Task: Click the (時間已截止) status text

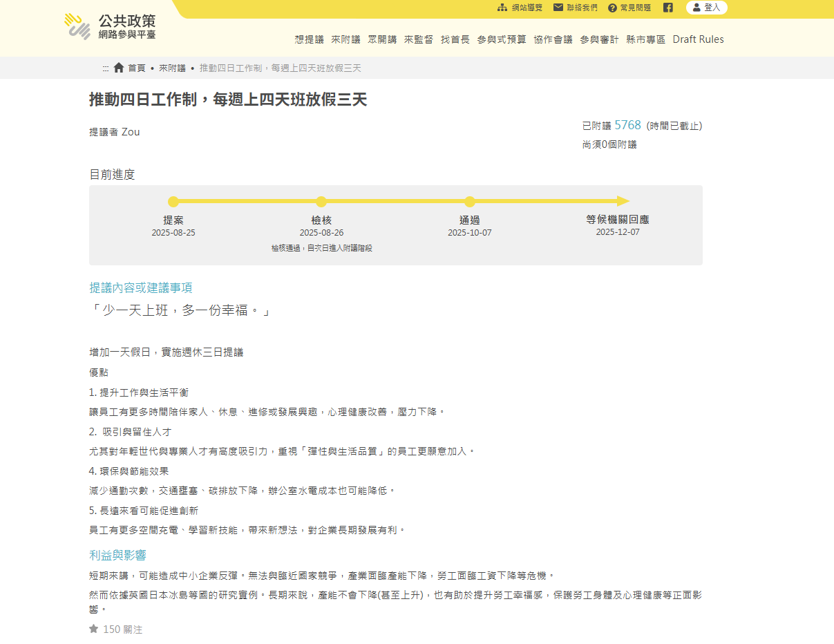Action: click(674, 126)
